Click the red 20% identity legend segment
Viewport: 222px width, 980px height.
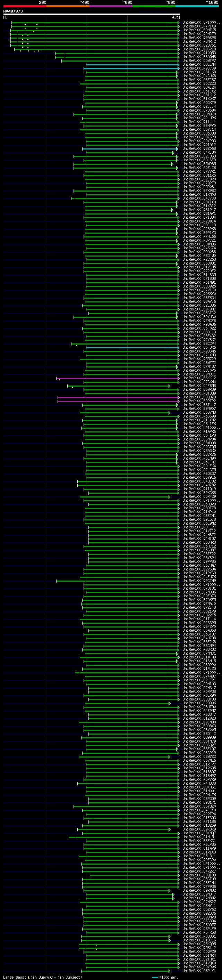pos(25,6)
